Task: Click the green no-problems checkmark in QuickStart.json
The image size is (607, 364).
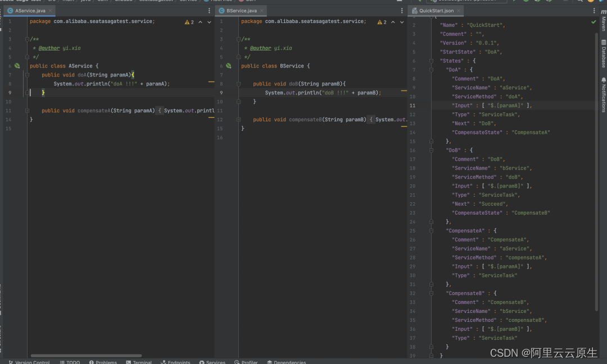Action: coord(594,22)
